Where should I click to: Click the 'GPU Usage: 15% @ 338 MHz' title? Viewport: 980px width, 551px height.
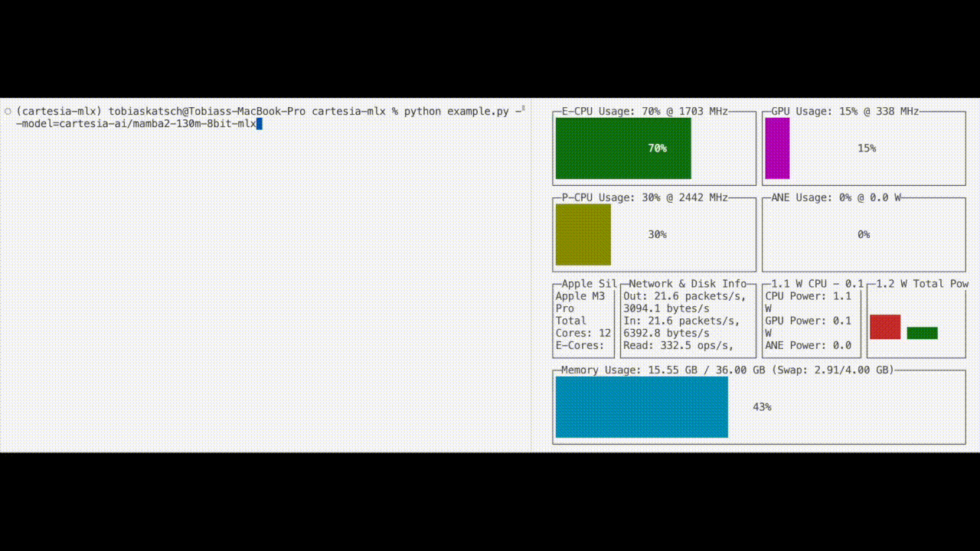tap(845, 111)
